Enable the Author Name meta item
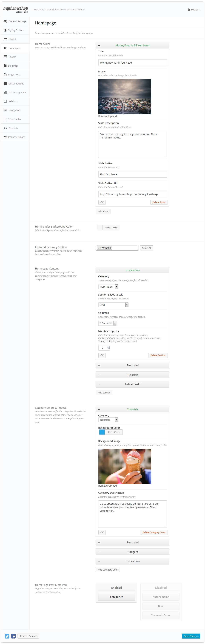 point(161,597)
